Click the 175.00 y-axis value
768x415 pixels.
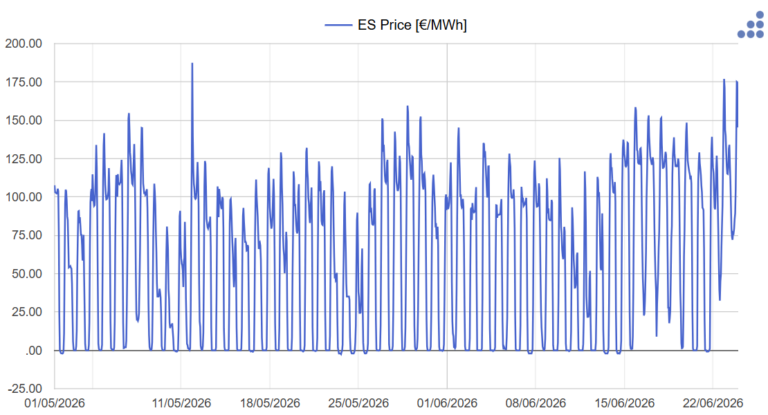coord(24,82)
